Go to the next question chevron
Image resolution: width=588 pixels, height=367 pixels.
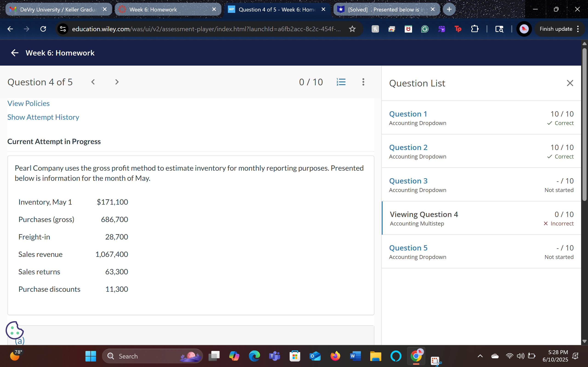[x=117, y=82]
